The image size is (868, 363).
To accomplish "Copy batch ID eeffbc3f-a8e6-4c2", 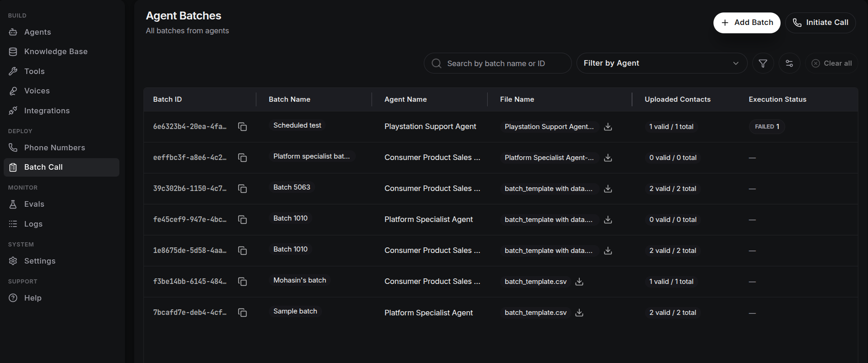I will (242, 158).
